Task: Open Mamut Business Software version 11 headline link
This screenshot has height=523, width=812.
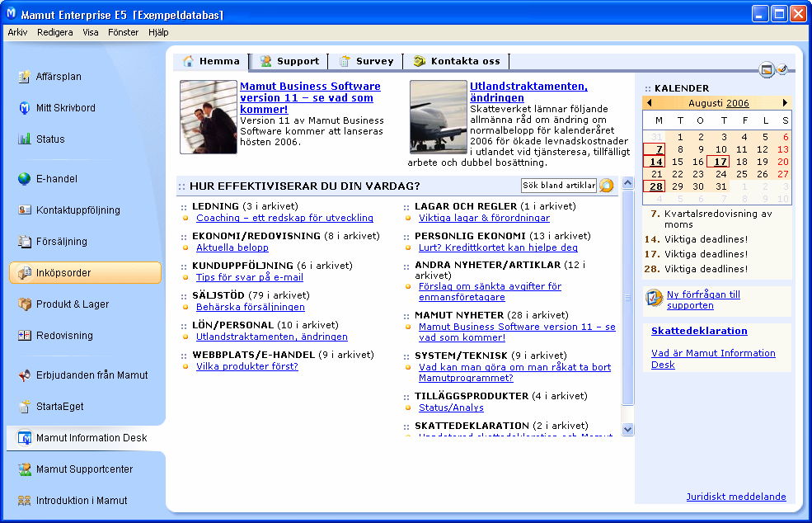Action: click(x=310, y=97)
